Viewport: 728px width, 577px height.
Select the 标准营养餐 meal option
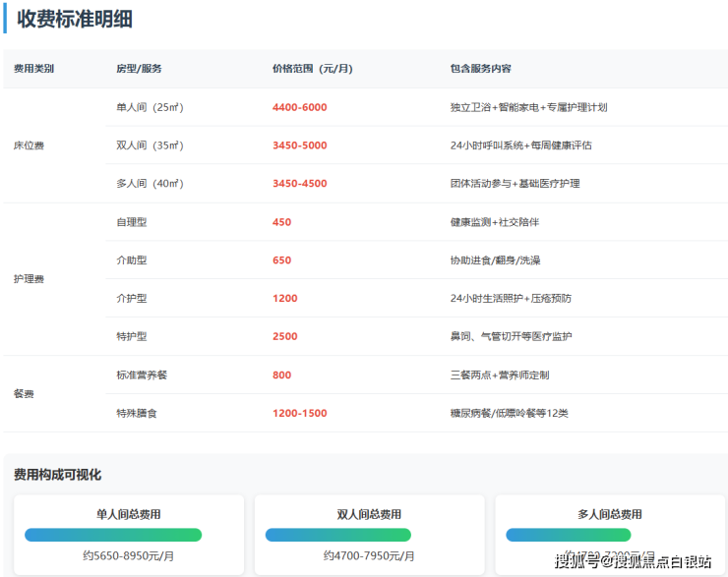(x=142, y=375)
